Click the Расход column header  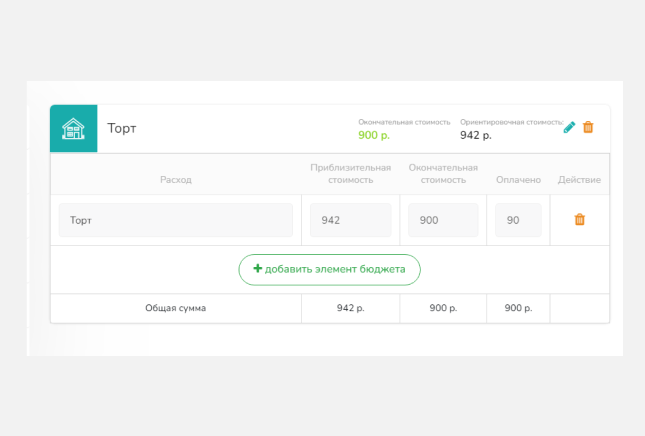pyautogui.click(x=175, y=180)
